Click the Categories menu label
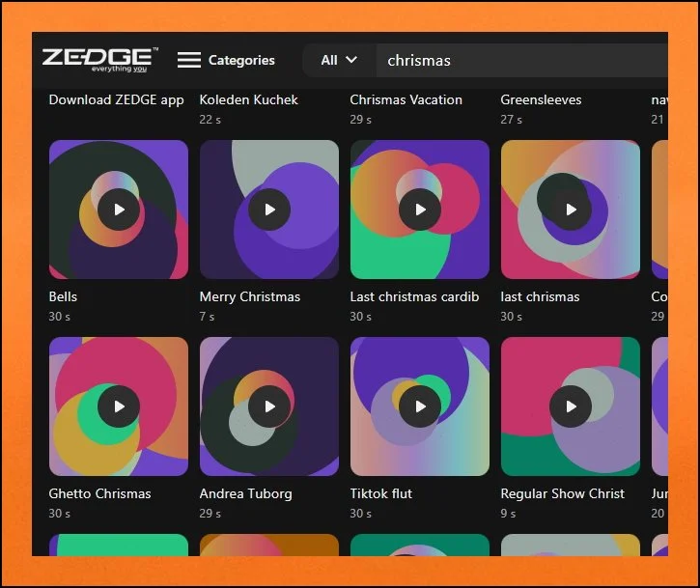700x588 pixels. (241, 60)
